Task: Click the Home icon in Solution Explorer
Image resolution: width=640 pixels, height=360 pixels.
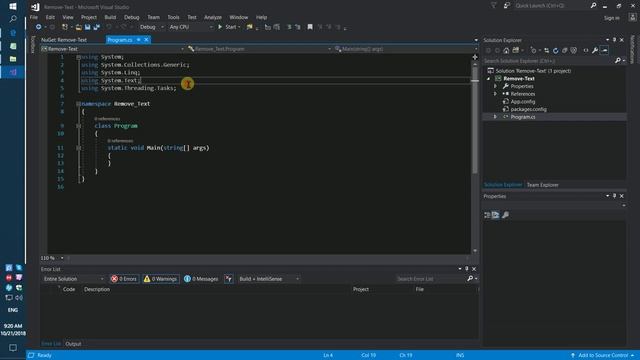Action: 506,50
